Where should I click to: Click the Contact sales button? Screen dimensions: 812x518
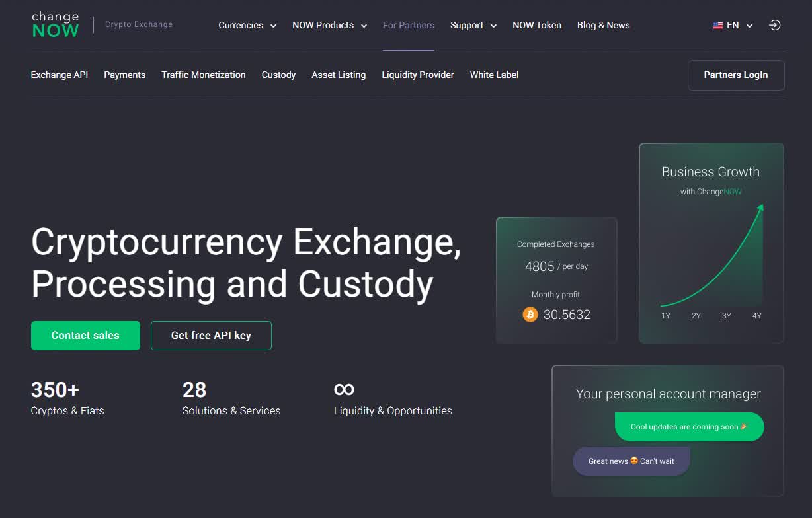85,335
